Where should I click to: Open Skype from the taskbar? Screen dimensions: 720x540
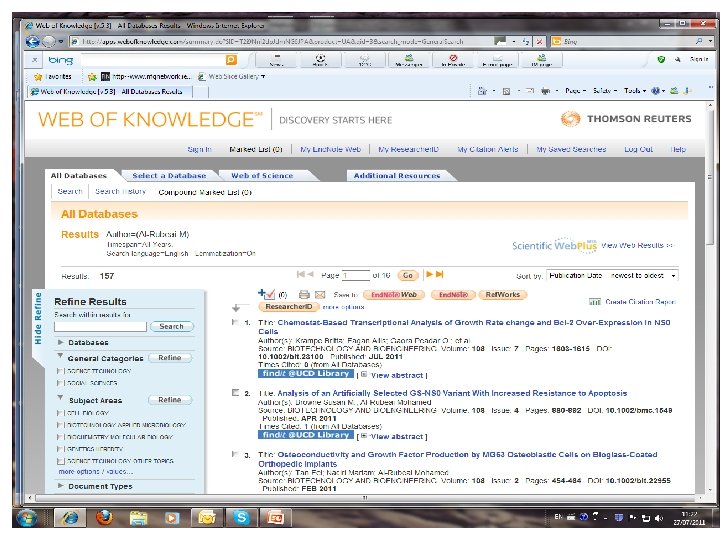(x=242, y=518)
